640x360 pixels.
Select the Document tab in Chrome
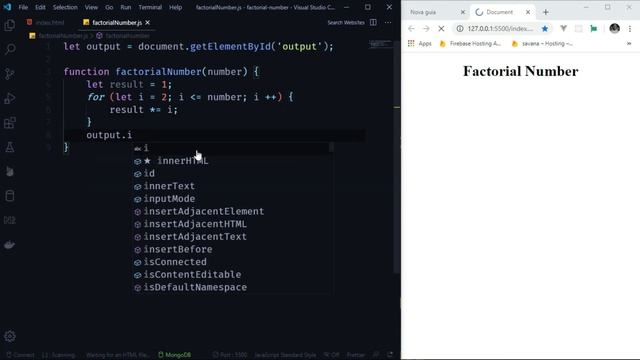coord(499,12)
